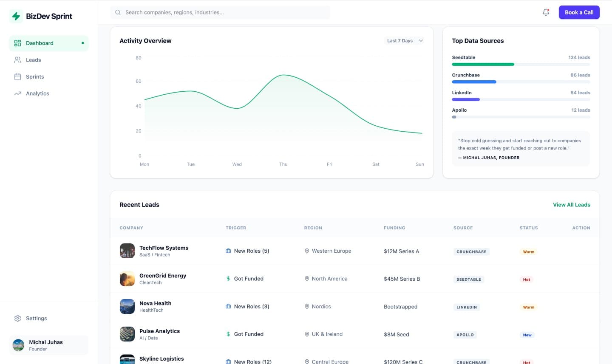Click the BizDev Sprint lightning logo
The height and width of the screenshot is (364, 612).
(17, 16)
